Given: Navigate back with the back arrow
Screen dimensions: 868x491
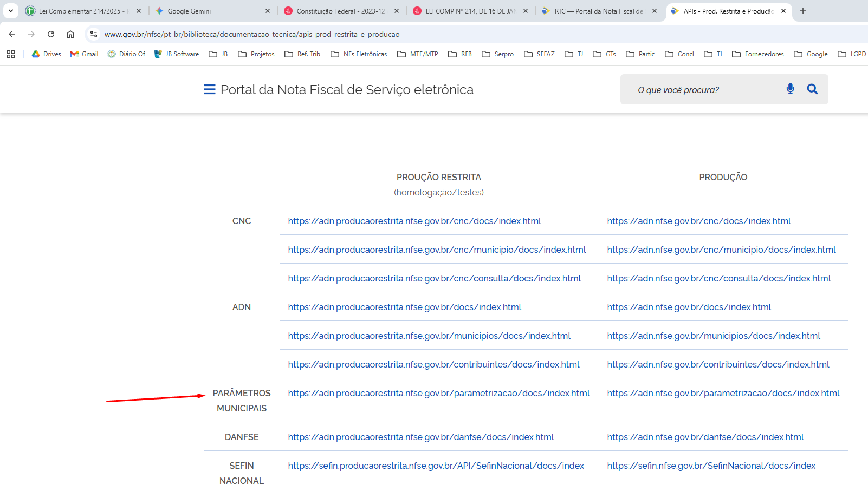Looking at the screenshot, I should pyautogui.click(x=12, y=34).
